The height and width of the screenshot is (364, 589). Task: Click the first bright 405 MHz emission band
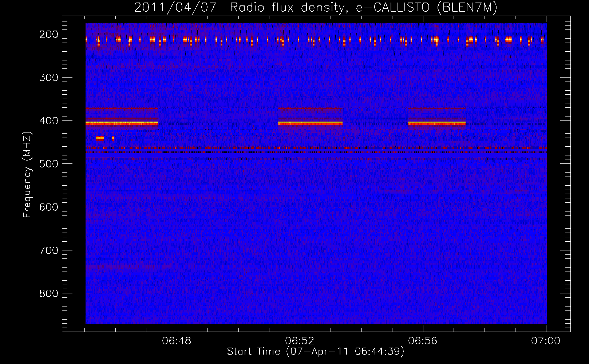pos(122,123)
